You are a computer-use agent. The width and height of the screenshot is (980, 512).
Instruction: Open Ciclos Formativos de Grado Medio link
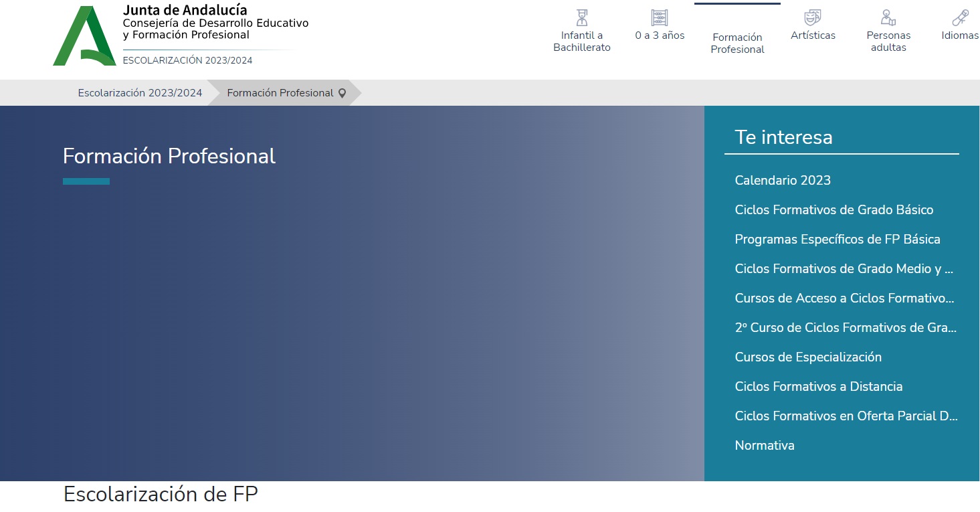pos(844,268)
